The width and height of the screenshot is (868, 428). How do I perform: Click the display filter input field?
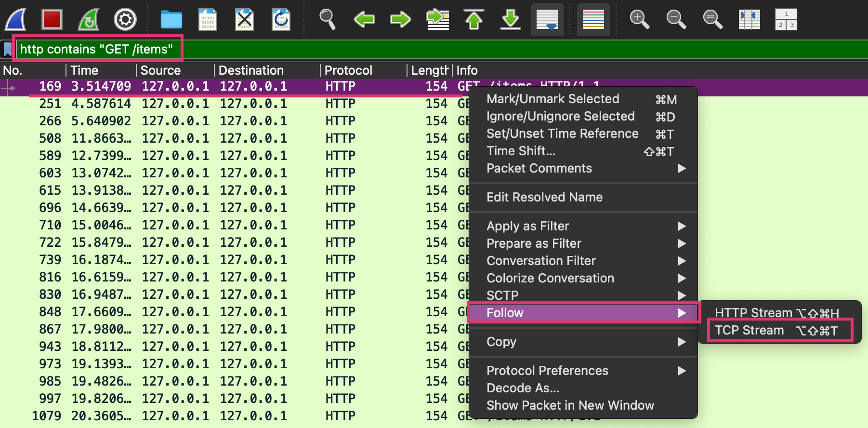442,49
